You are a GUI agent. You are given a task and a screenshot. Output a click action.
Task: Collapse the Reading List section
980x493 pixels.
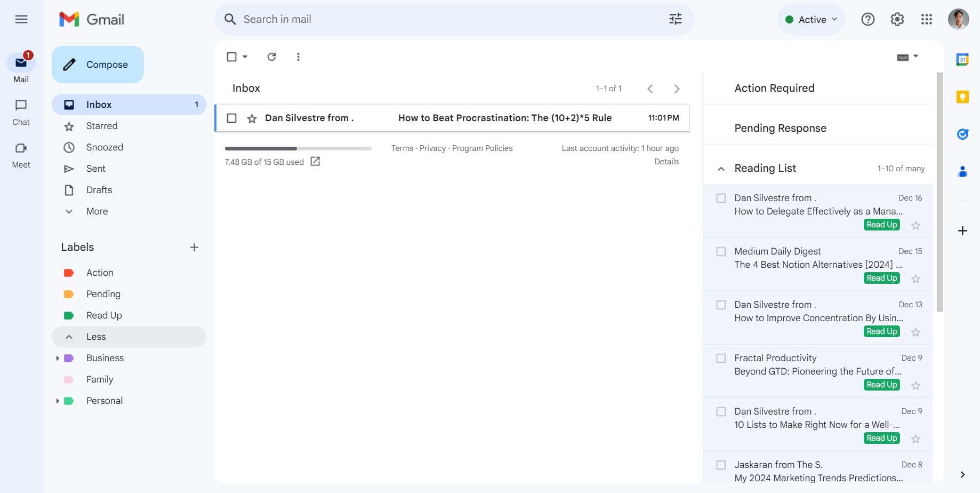(721, 169)
